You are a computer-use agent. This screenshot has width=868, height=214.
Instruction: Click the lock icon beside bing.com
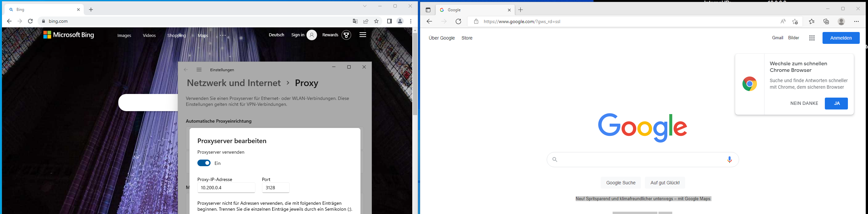coord(43,21)
